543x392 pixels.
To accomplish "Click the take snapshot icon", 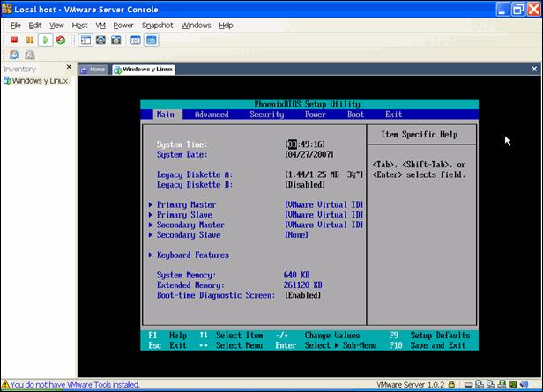I will (x=14, y=55).
